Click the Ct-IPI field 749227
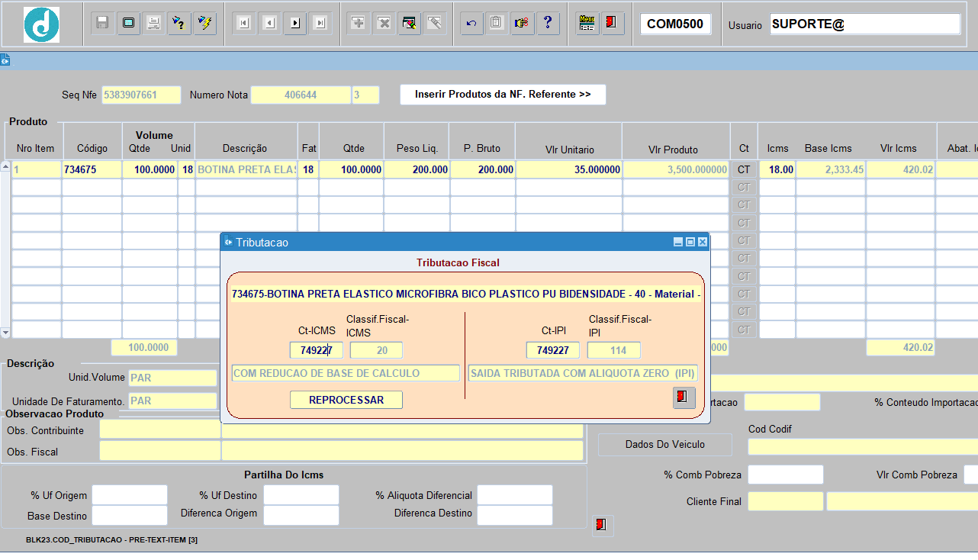Image resolution: width=978 pixels, height=560 pixels. [553, 350]
